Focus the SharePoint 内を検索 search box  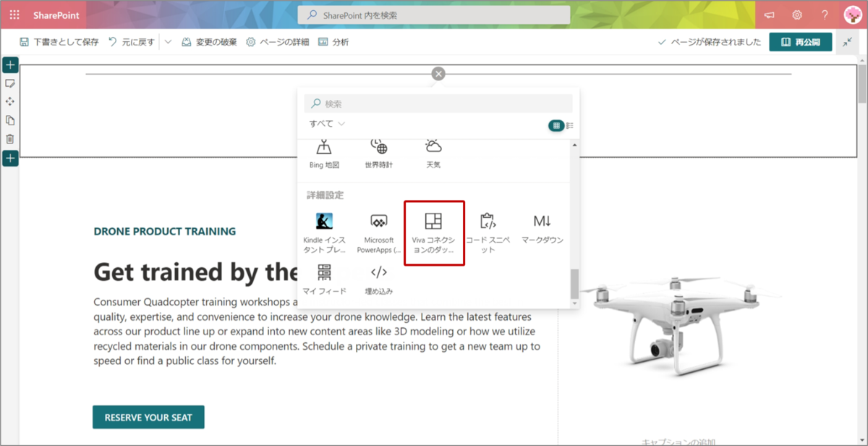[434, 14]
